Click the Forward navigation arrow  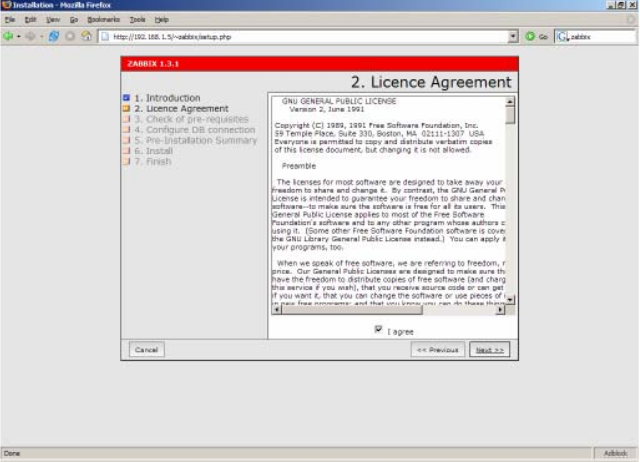pyautogui.click(x=30, y=36)
